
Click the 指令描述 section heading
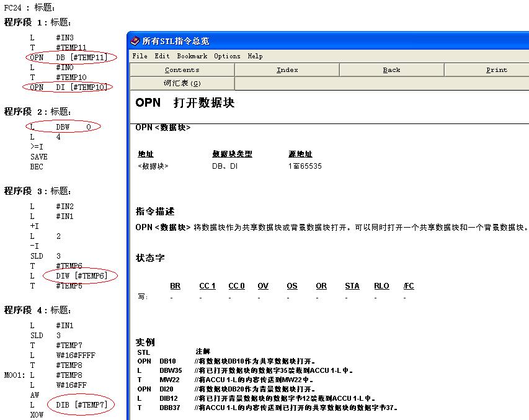click(x=155, y=212)
